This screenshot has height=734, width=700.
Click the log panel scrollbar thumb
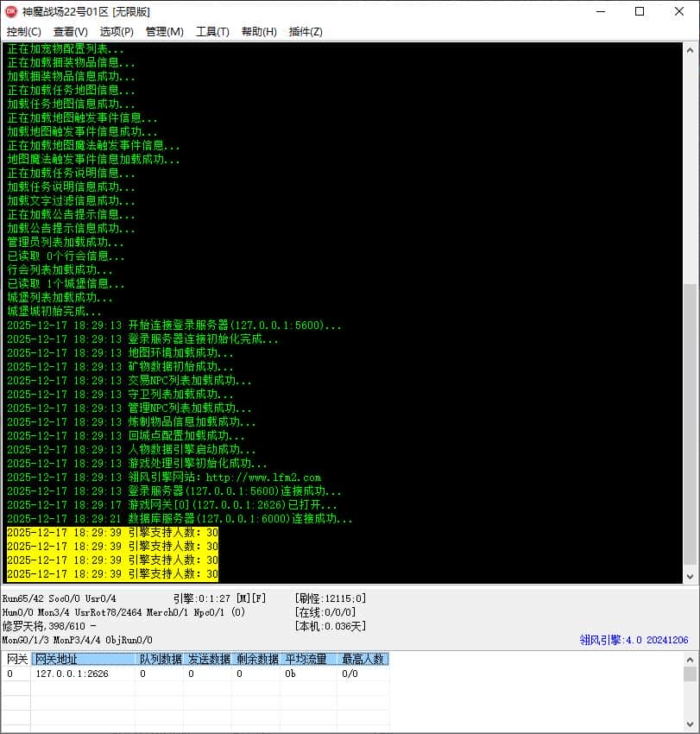click(690, 424)
